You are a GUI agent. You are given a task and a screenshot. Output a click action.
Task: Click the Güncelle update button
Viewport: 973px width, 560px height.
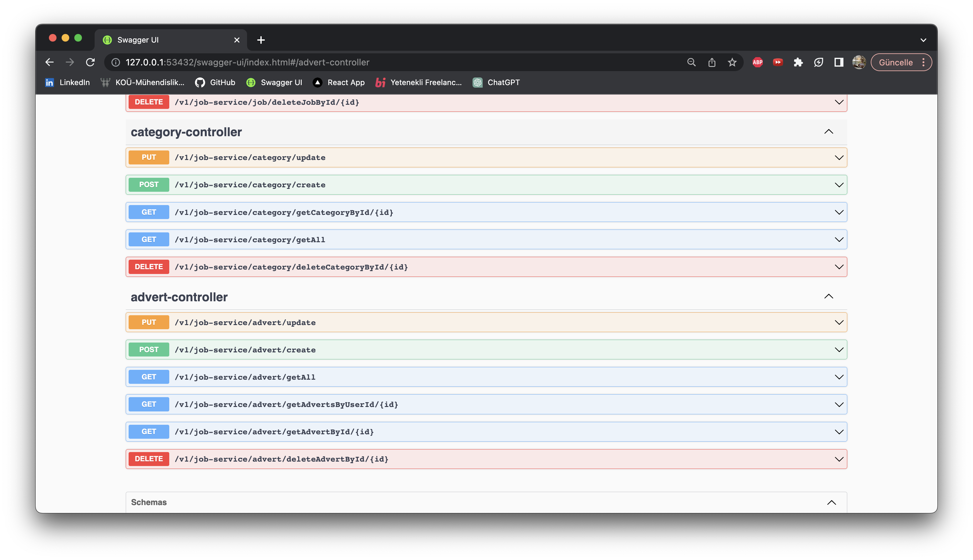(895, 62)
